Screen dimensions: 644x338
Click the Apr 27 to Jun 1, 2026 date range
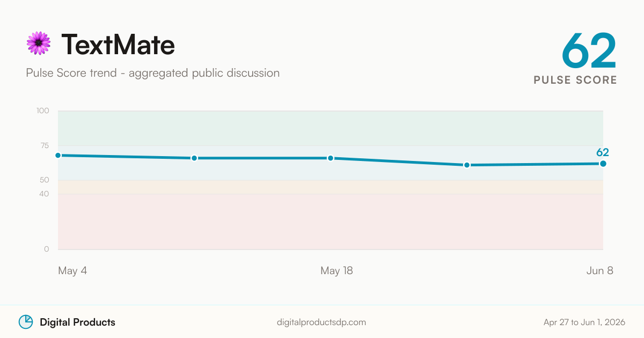click(x=584, y=322)
